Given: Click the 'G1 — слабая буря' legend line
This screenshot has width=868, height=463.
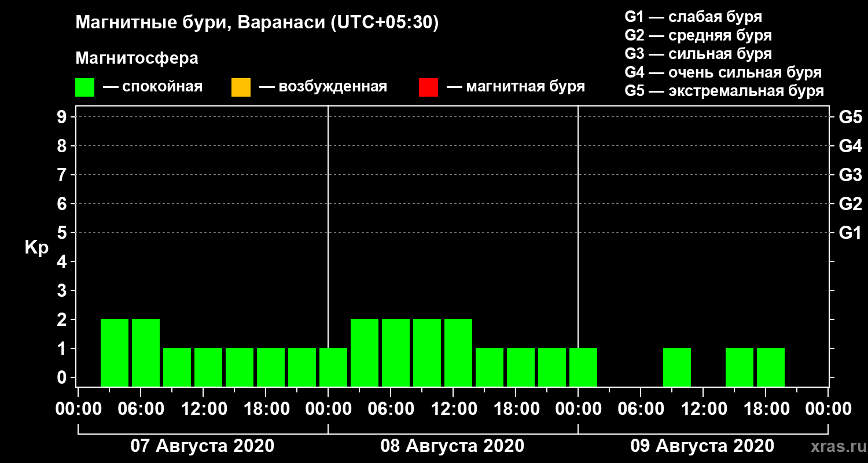Looking at the screenshot, I should [693, 16].
